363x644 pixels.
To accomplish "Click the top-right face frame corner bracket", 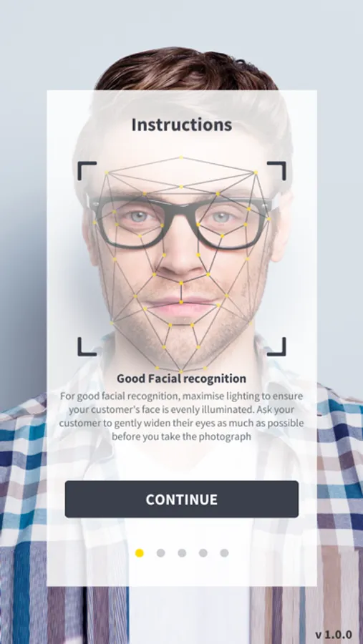I will click(x=276, y=170).
